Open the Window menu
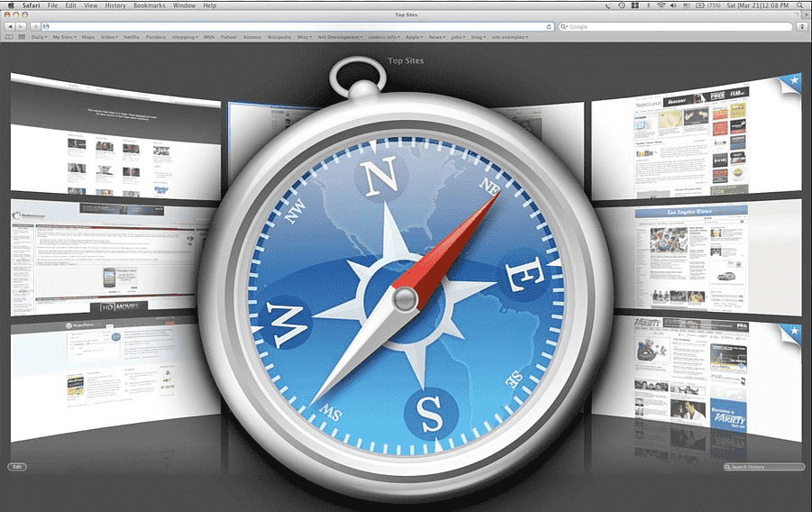 184,5
